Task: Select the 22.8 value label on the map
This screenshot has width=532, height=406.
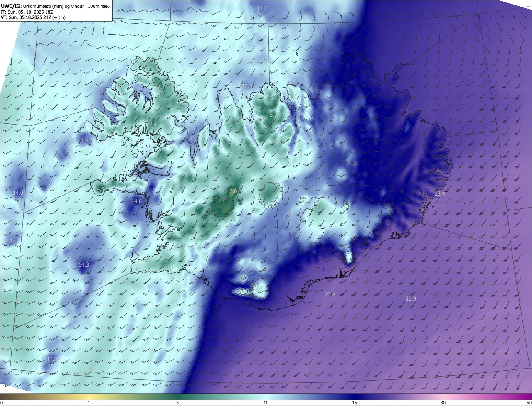Action: (330, 294)
